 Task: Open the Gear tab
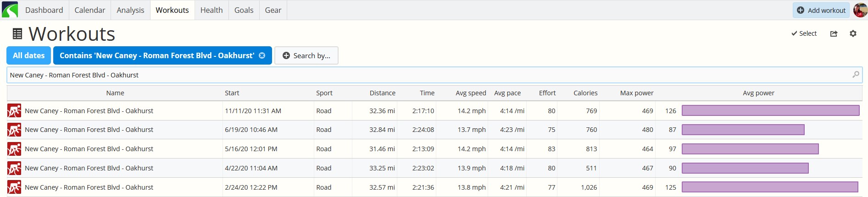[x=273, y=10]
